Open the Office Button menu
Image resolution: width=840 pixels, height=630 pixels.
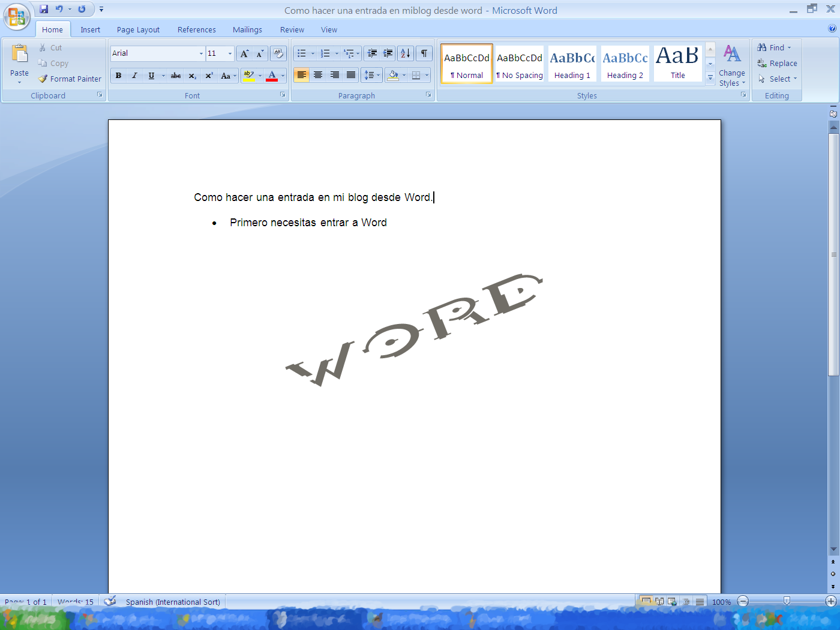pyautogui.click(x=17, y=16)
